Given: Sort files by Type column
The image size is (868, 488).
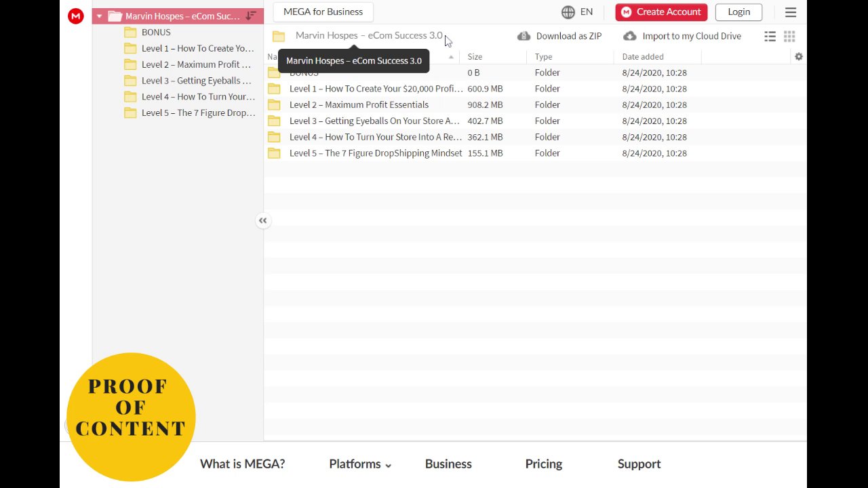Looking at the screenshot, I should pyautogui.click(x=543, y=57).
